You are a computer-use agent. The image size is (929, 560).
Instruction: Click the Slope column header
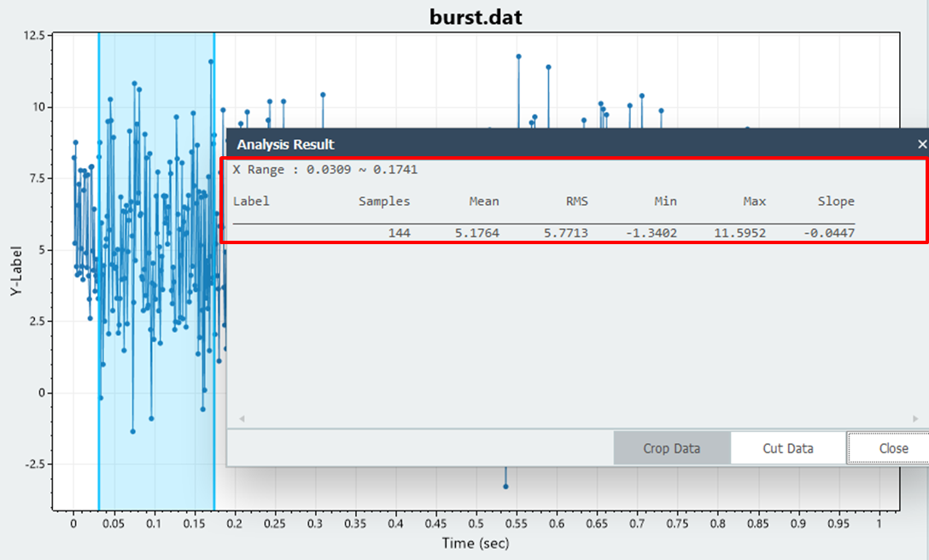pos(836,201)
